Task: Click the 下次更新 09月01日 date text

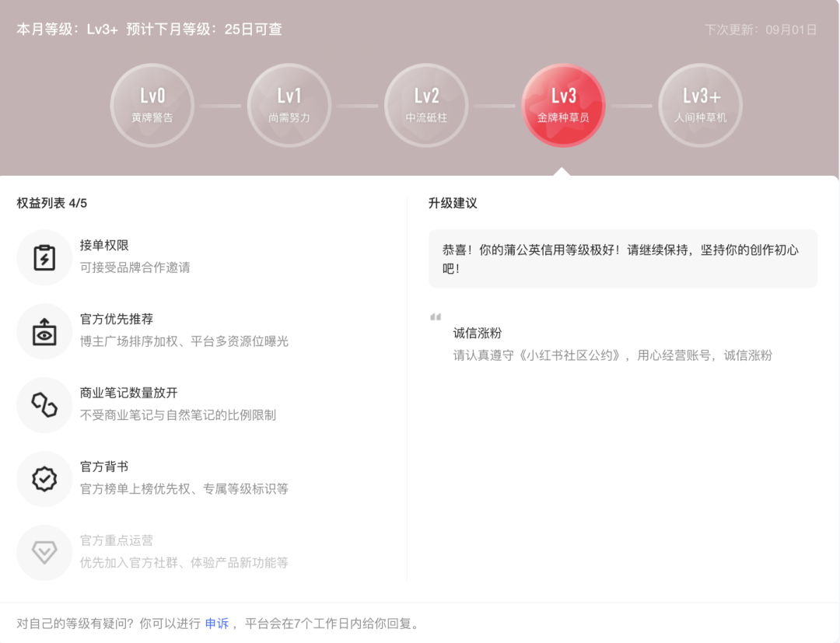Action: 761,30
